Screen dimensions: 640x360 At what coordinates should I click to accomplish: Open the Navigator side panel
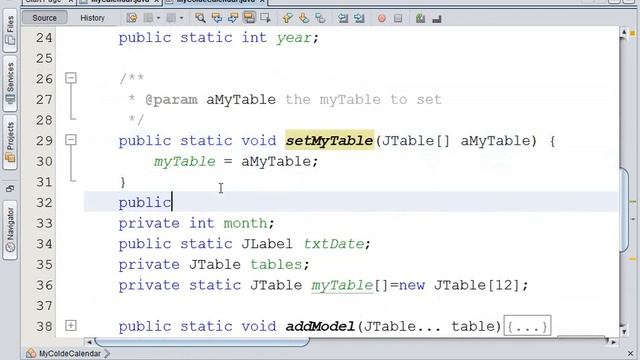(10, 230)
